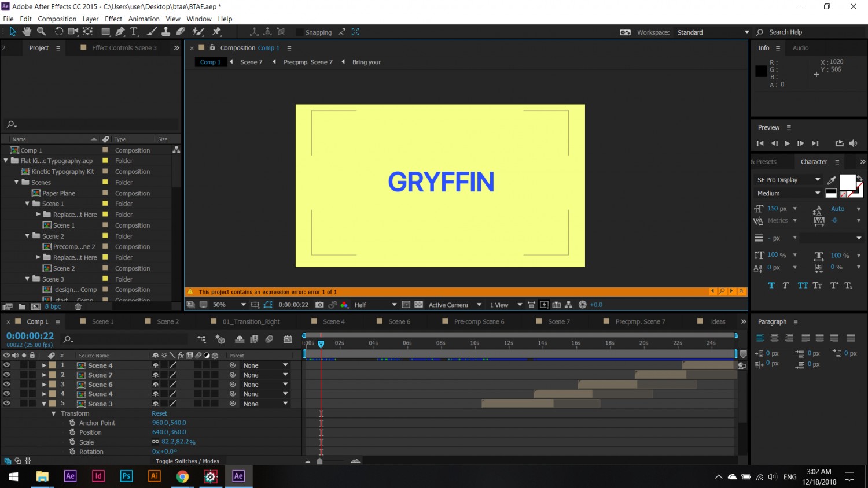Toggle visibility of Scene 7 layer
This screenshot has width=868, height=488.
tap(6, 375)
